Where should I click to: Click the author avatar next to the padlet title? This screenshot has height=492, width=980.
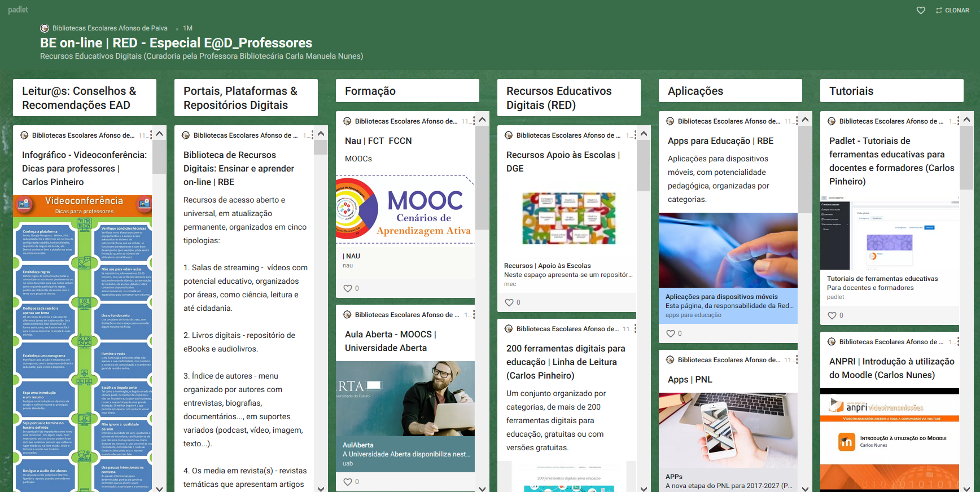(x=45, y=28)
